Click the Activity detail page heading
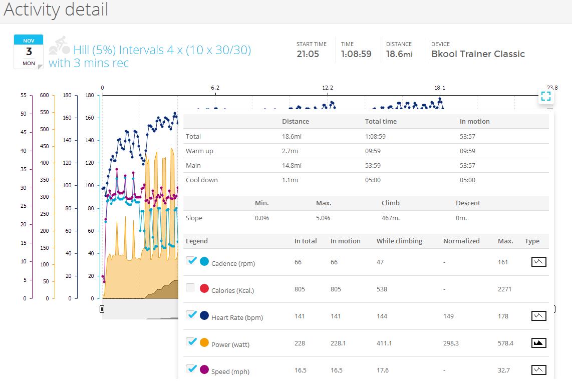Image resolution: width=572 pixels, height=392 pixels. pos(56,10)
